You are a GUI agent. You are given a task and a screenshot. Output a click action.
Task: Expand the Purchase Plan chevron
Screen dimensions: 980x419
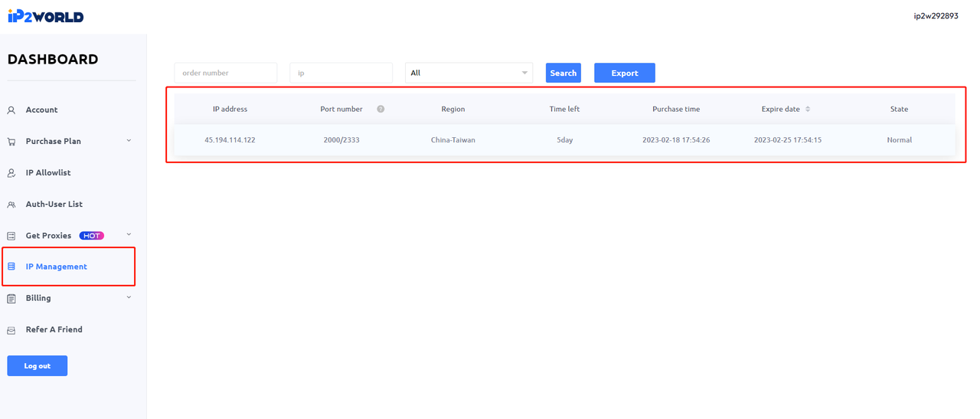[x=129, y=141]
